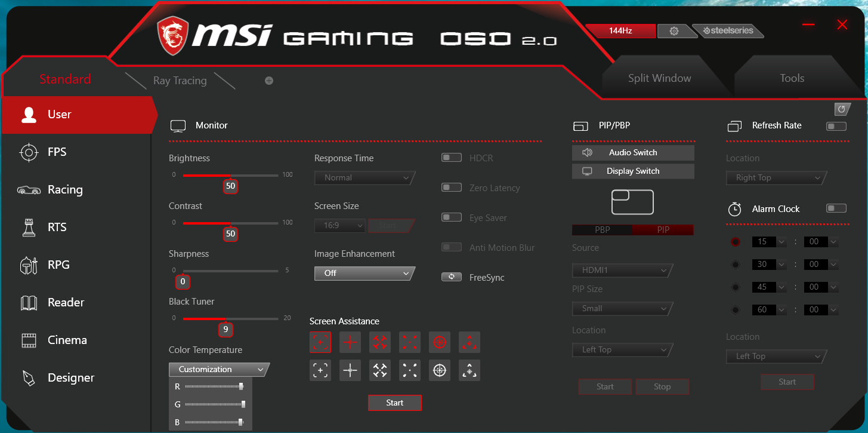Select the 45 minute alarm radio button
The width and height of the screenshot is (868, 433).
(736, 287)
